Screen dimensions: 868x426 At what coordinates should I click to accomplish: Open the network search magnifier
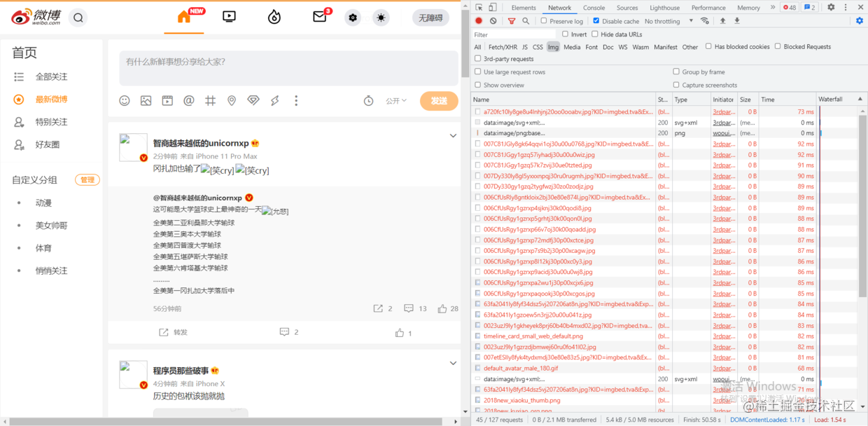526,21
